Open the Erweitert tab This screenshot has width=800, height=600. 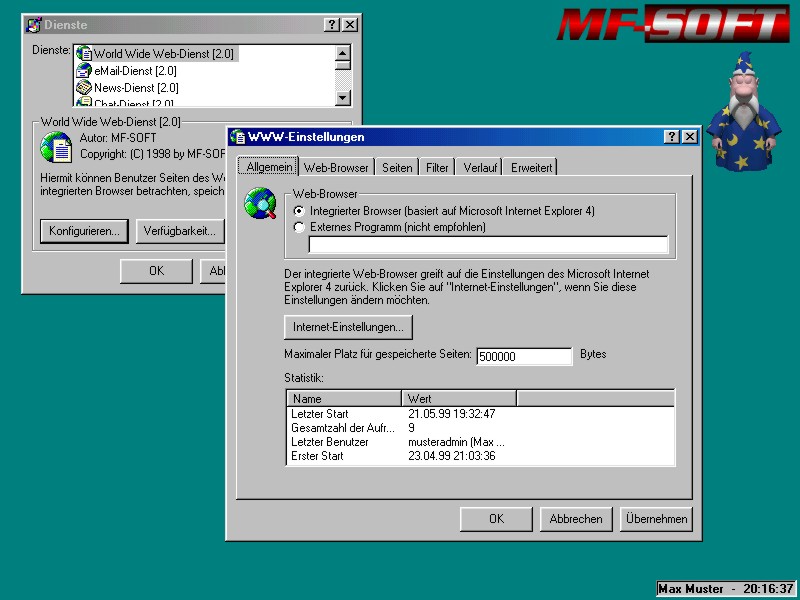(531, 168)
